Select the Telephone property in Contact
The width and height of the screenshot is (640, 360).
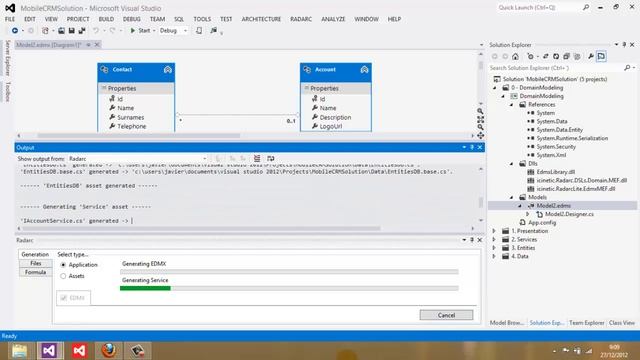[131, 127]
